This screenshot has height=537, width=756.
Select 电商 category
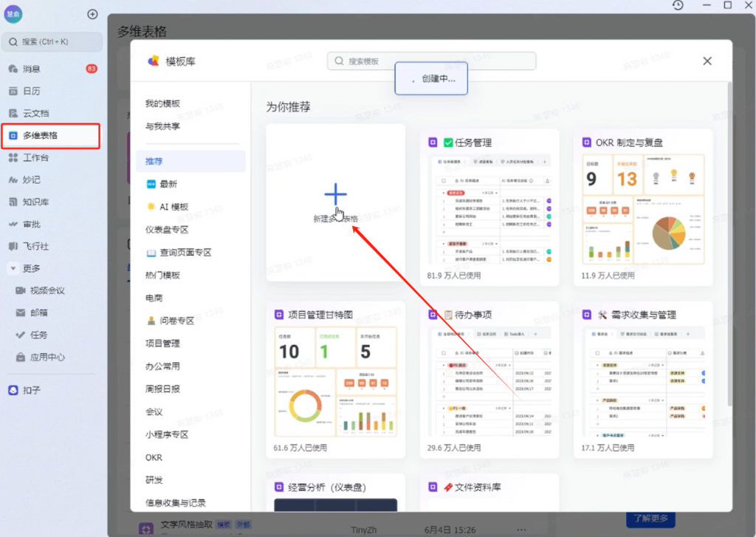point(154,298)
